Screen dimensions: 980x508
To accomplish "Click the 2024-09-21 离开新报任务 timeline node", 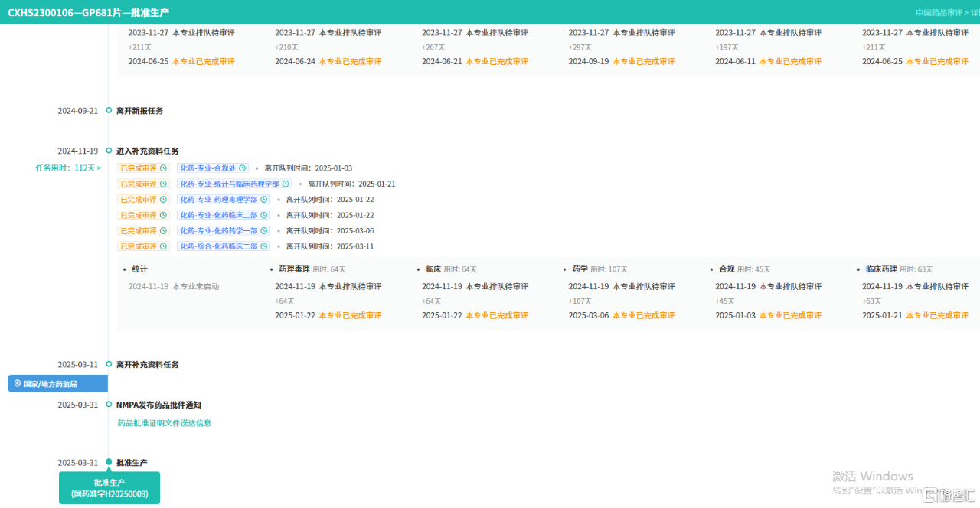I will 109,111.
